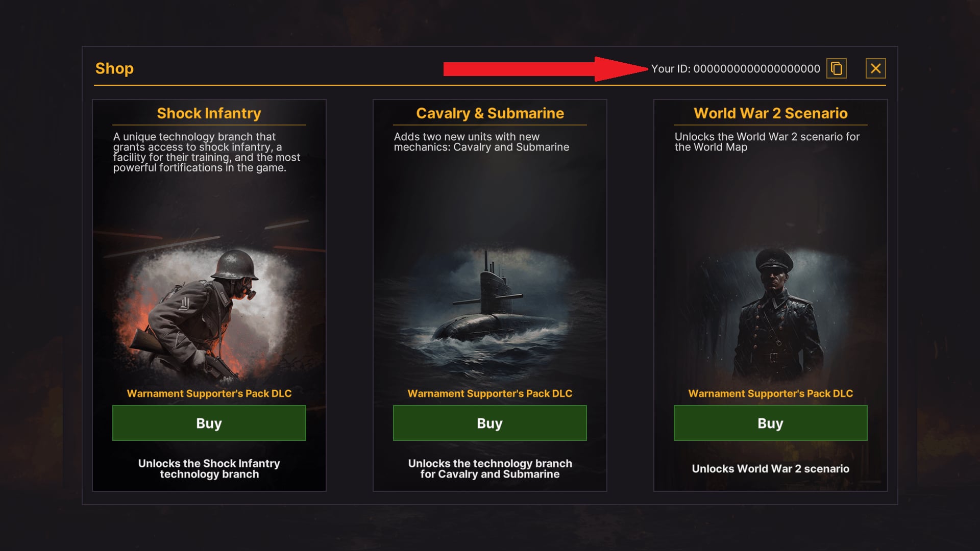Click "Unlocks World War 2 scenario" caption
The width and height of the screenshot is (980, 551).
770,469
